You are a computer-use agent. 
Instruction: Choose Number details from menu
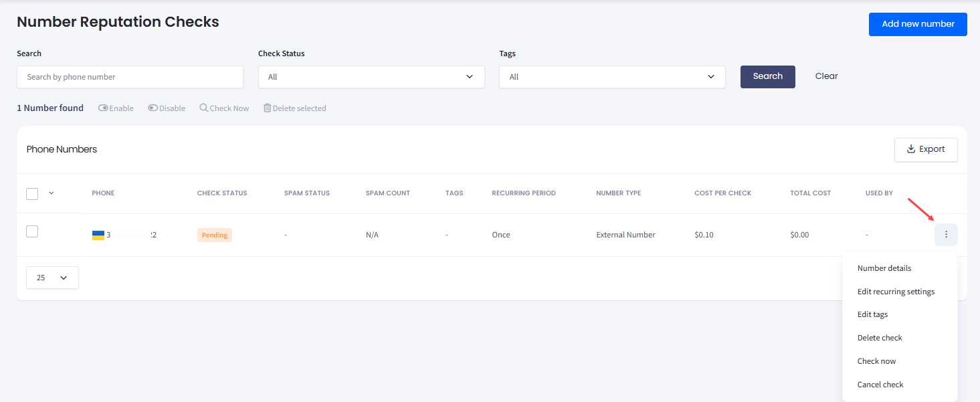tap(884, 268)
